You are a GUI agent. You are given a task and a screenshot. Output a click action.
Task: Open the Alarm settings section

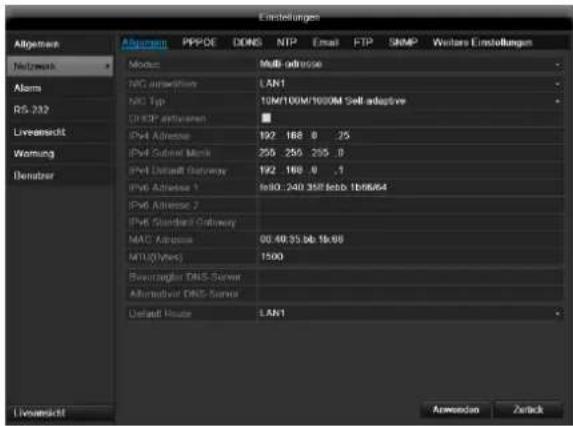[60, 88]
